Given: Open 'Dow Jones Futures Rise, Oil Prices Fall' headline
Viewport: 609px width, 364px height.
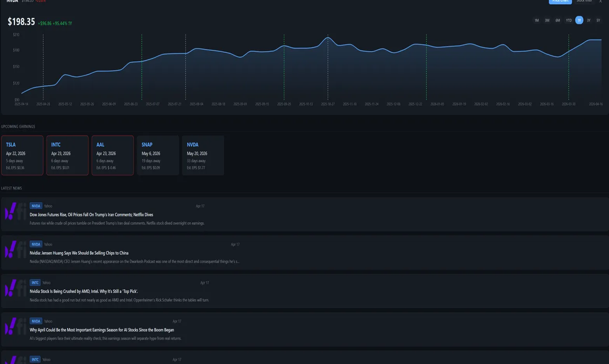Looking at the screenshot, I should tap(92, 215).
